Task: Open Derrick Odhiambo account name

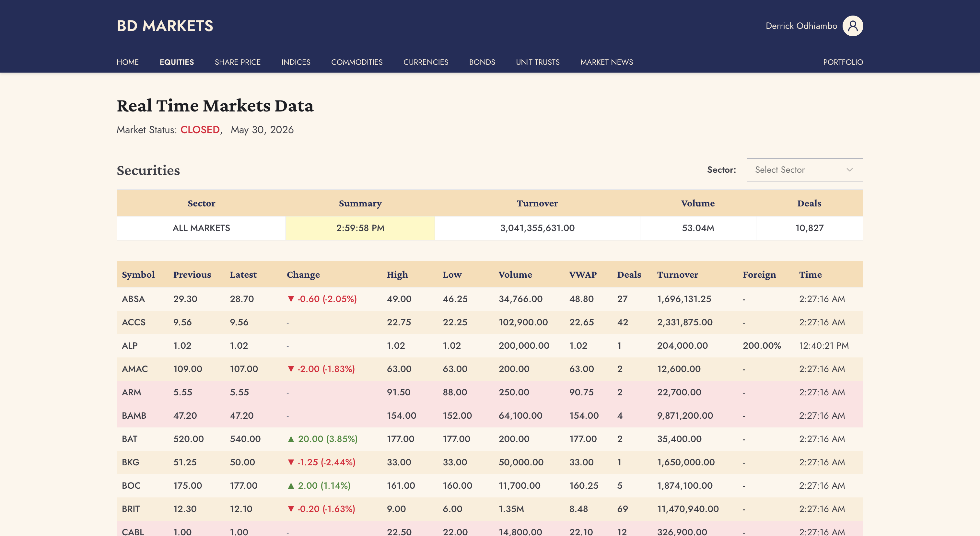Action: (801, 26)
